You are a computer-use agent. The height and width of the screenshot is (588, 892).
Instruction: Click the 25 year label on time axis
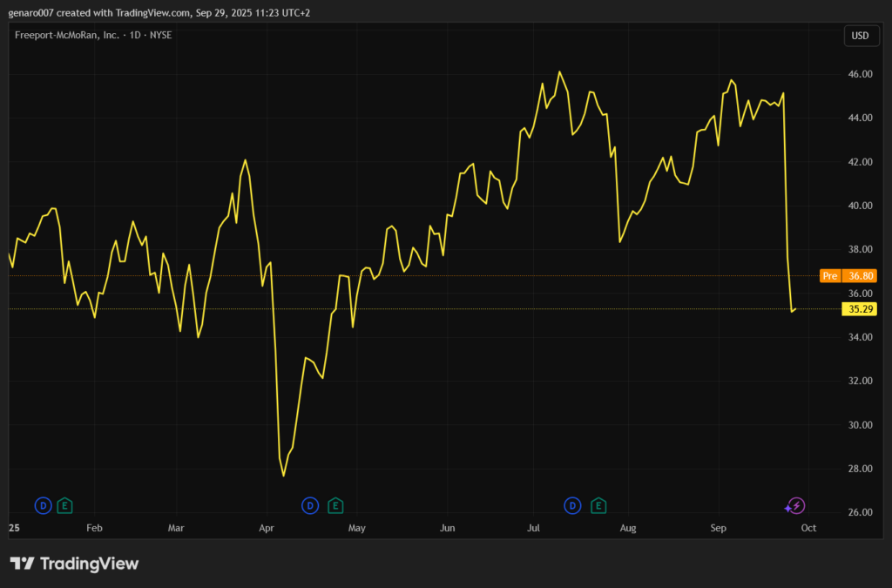(14, 528)
